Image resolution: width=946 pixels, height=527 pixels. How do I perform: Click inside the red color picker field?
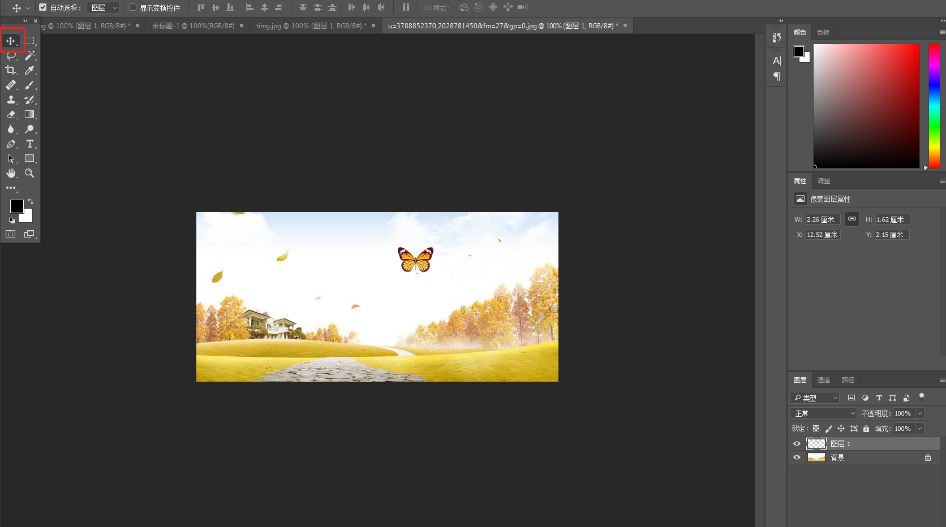(866, 106)
